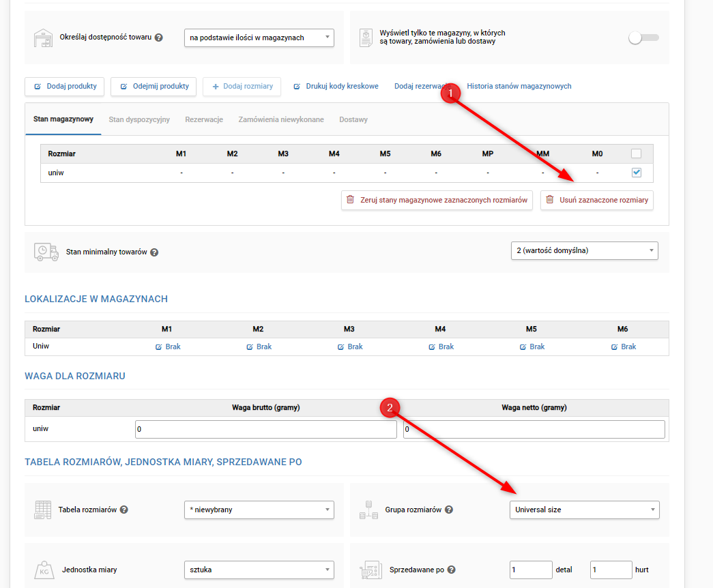Click the warehouse icon by Określaj dostępność towaru

pyautogui.click(x=43, y=38)
